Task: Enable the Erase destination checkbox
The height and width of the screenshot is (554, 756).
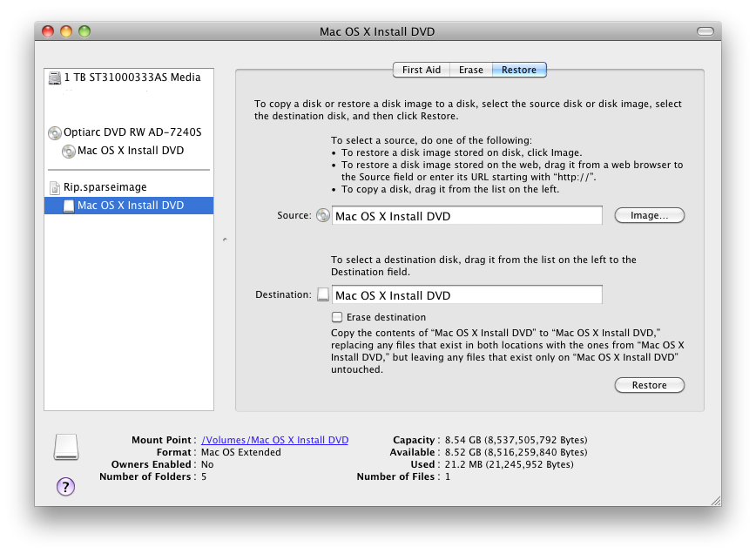Action: (x=337, y=317)
